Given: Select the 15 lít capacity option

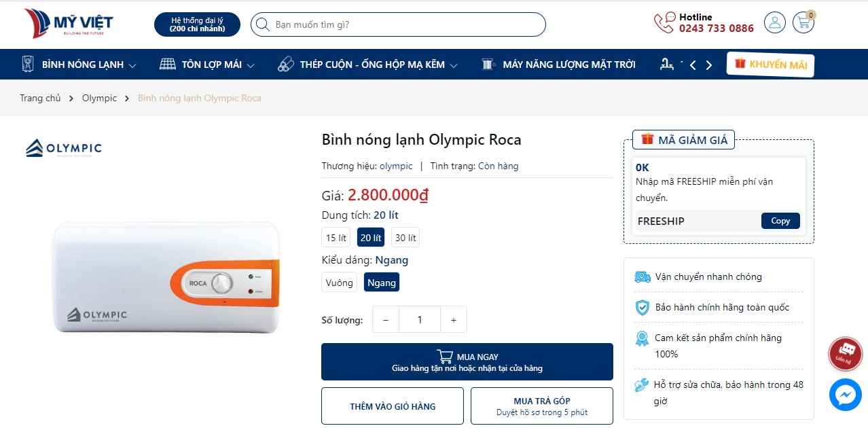Looking at the screenshot, I should [x=336, y=238].
